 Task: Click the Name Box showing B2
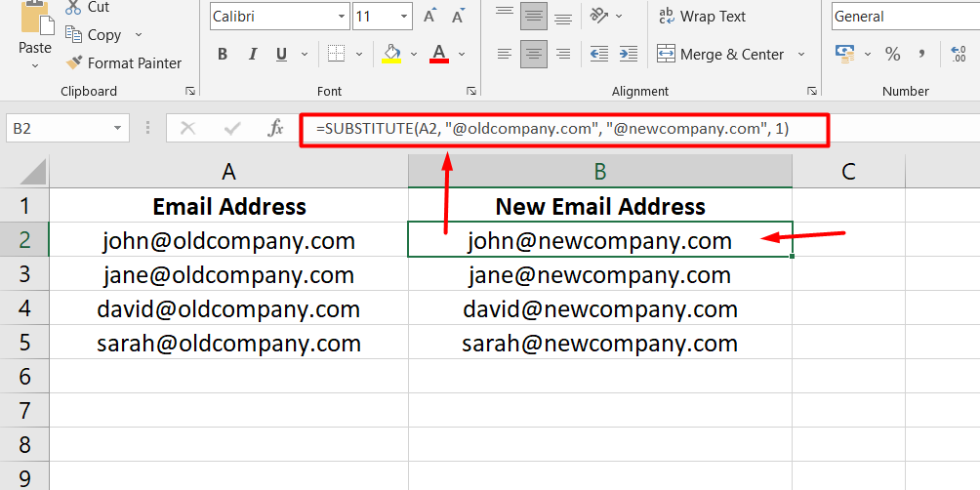pyautogui.click(x=58, y=128)
